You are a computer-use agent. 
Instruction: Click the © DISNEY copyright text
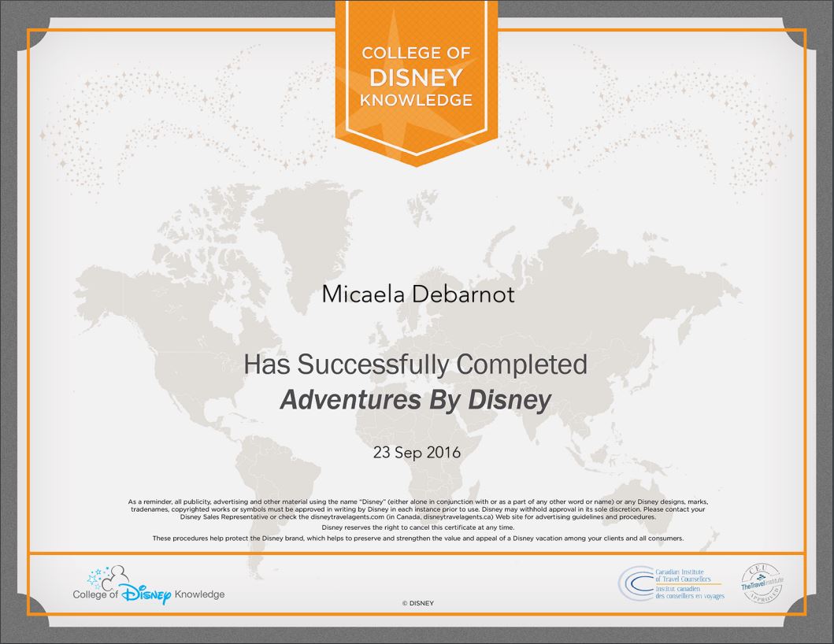[417, 603]
